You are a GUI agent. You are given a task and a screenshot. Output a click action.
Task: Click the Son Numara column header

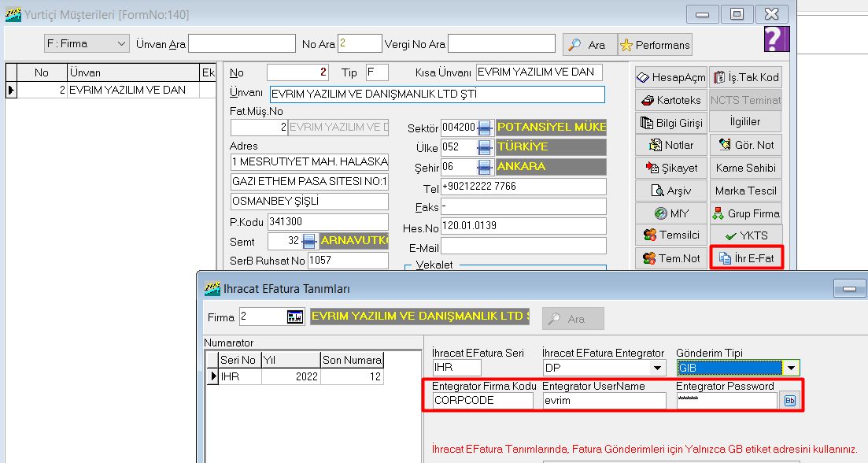click(x=352, y=360)
